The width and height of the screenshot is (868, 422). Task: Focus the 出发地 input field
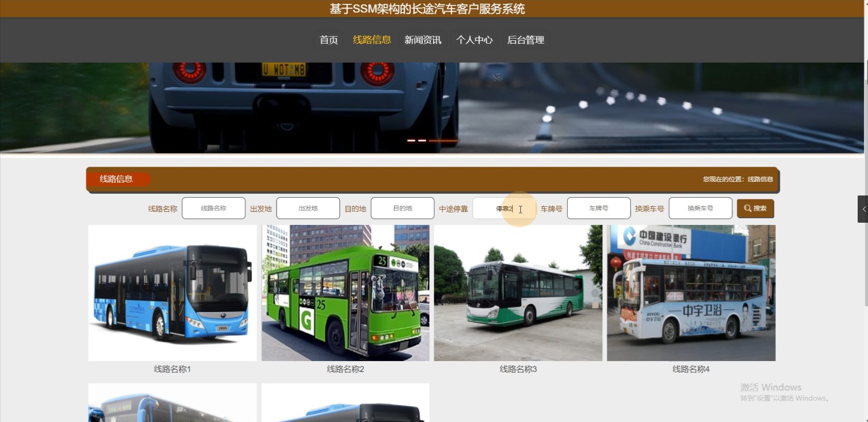308,208
